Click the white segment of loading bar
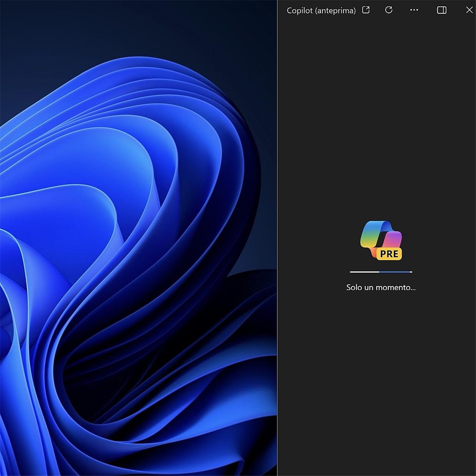Screen dimensions: 476x476 pos(364,272)
